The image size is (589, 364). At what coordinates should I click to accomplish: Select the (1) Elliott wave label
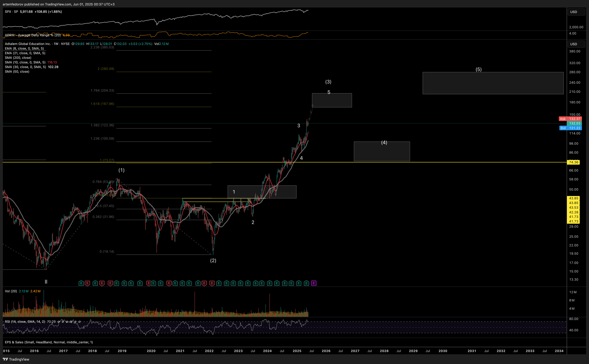pos(121,170)
